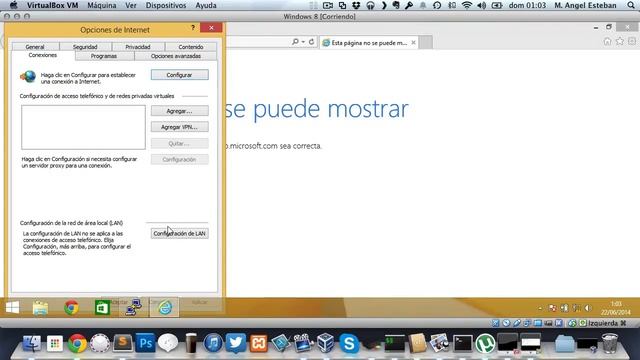Open the VirtualBox VM menu
The width and height of the screenshot is (640, 360).
coord(52,5)
